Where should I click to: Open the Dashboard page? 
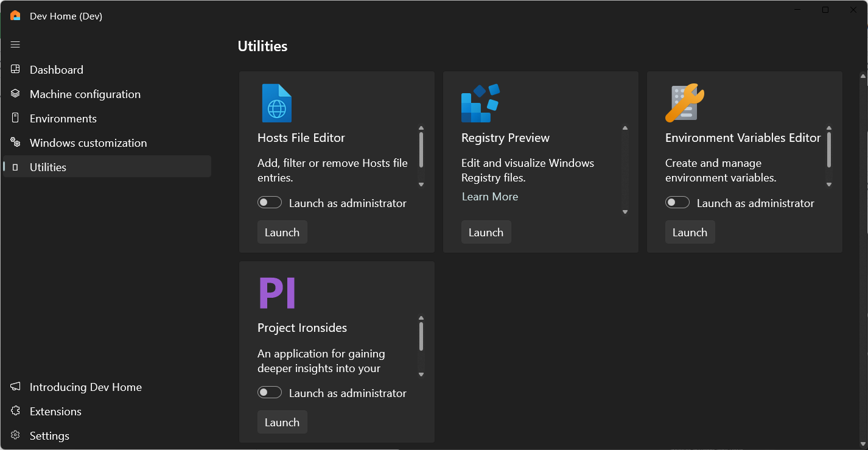click(107, 69)
